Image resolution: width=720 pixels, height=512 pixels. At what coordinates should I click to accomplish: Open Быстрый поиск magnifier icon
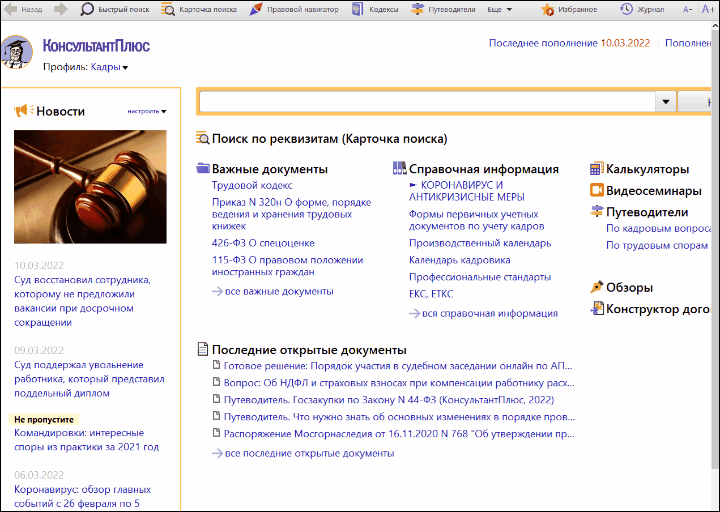pyautogui.click(x=87, y=9)
